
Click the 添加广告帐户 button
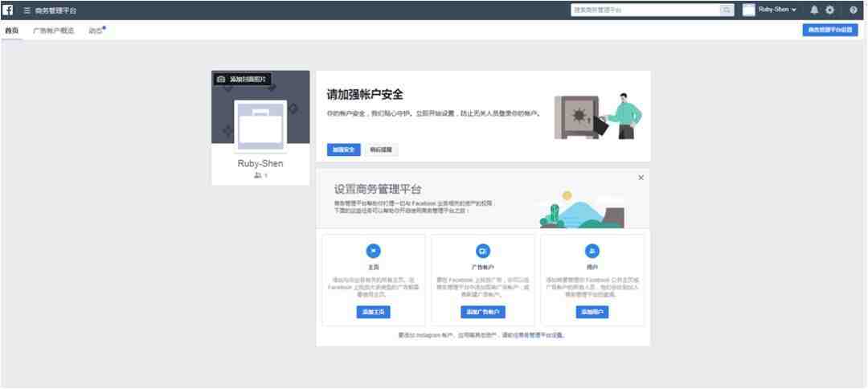coord(483,312)
